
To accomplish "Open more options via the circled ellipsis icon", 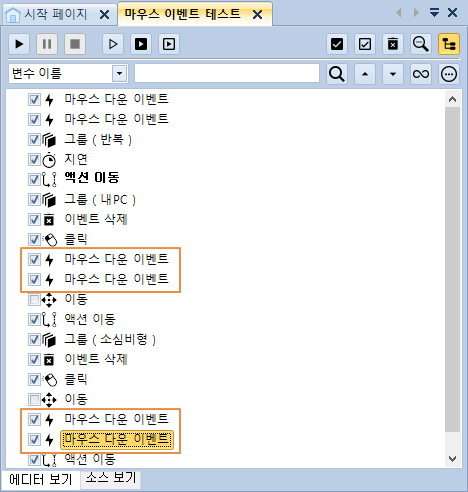I will click(x=449, y=74).
